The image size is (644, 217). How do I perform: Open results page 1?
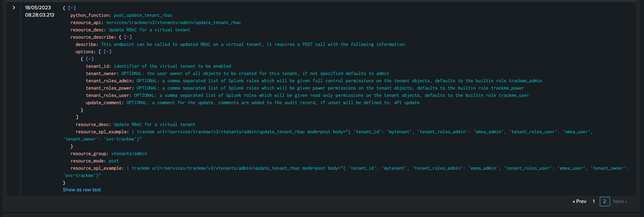click(594, 202)
